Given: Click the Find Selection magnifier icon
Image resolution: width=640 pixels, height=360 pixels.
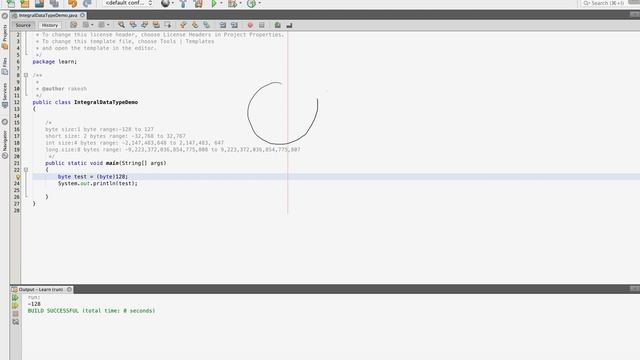Looking at the screenshot, I should [122, 25].
